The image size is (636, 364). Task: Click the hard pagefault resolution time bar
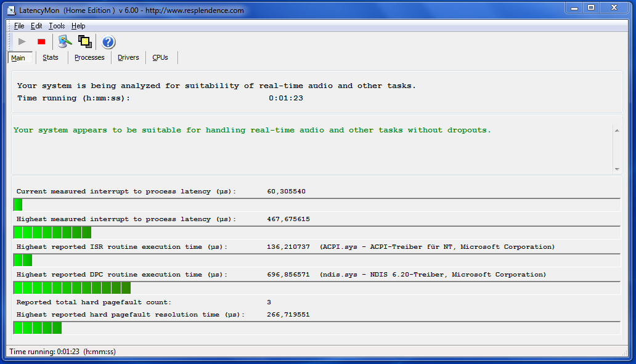click(x=317, y=328)
